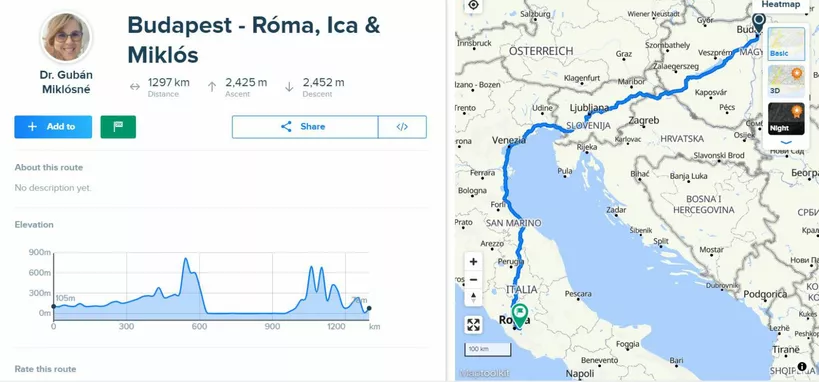
Task: Open Dr. Gubán Miklósné profile link
Action: pyautogui.click(x=65, y=82)
